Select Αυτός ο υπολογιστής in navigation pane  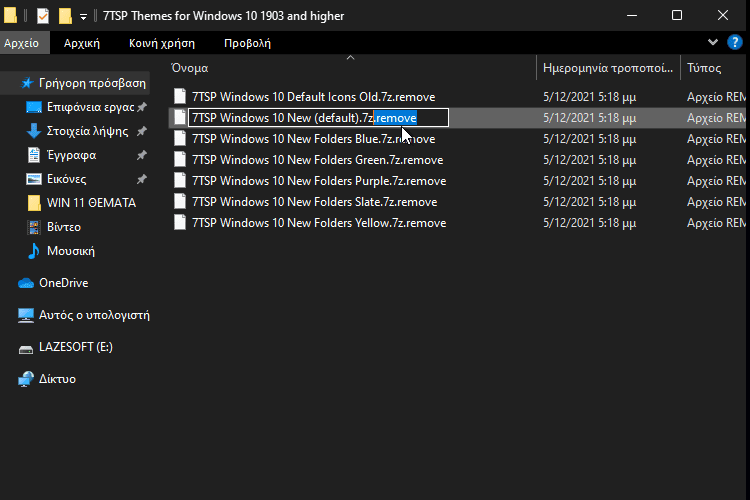click(94, 315)
